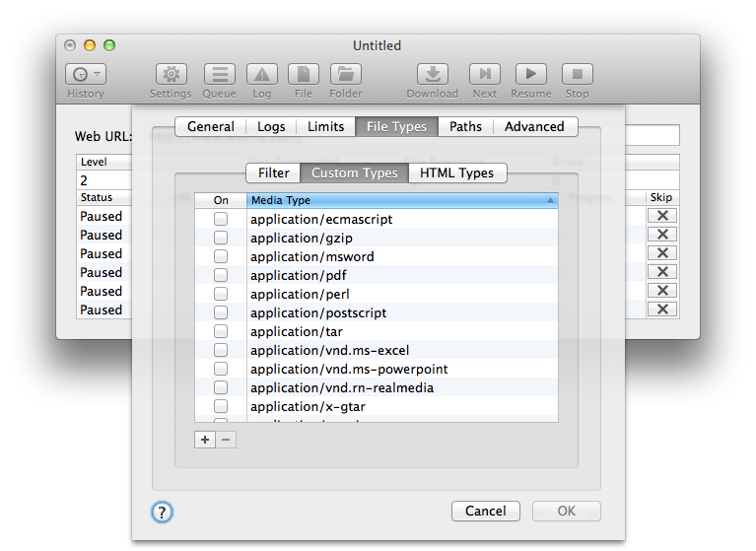Toggle application/perl checkbox
Image resolution: width=756 pixels, height=551 pixels.
coord(221,294)
